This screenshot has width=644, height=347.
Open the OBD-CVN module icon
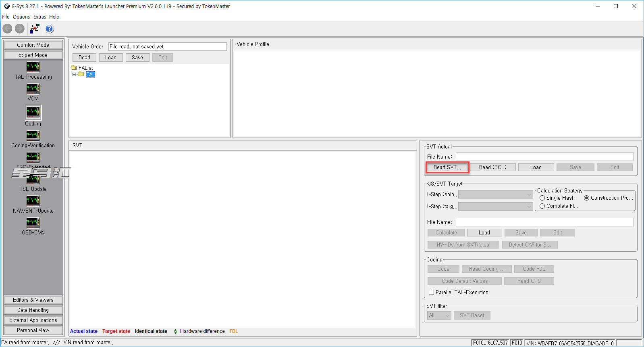coord(33,222)
